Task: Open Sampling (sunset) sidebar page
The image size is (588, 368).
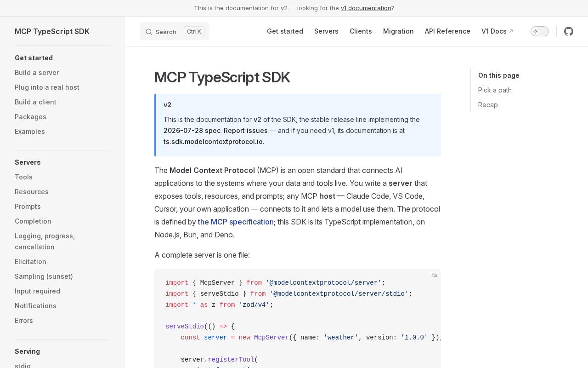Action: (44, 276)
